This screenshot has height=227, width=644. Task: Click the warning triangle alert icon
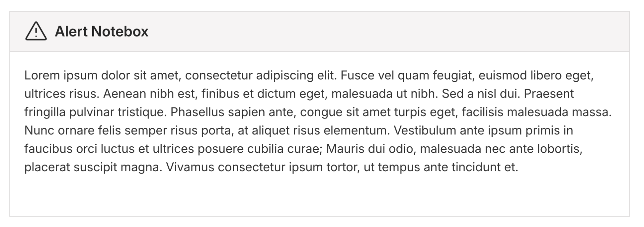click(36, 32)
